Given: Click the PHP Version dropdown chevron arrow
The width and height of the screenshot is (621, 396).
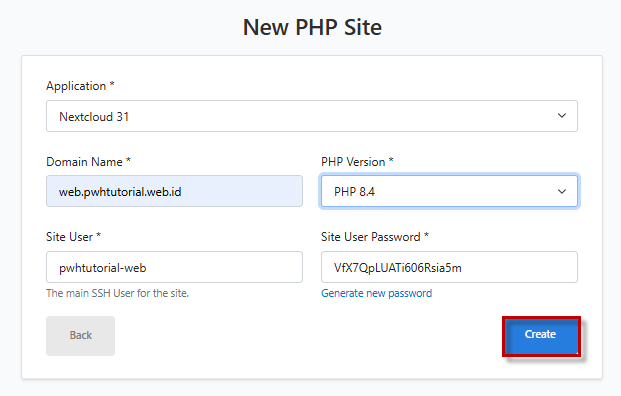Looking at the screenshot, I should (x=562, y=192).
